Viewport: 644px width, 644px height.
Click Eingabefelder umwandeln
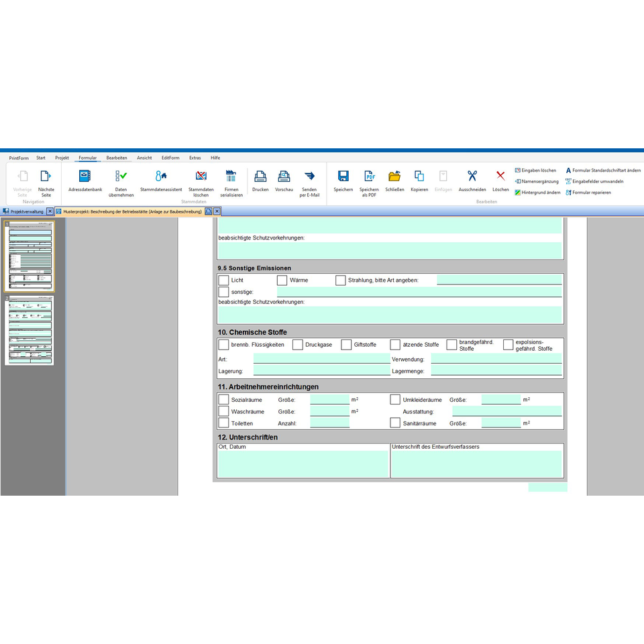594,181
